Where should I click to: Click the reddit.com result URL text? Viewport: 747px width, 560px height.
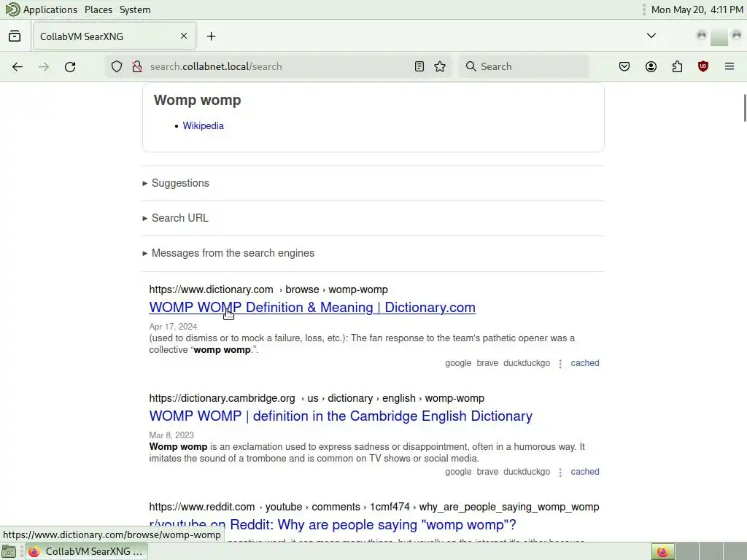click(374, 507)
